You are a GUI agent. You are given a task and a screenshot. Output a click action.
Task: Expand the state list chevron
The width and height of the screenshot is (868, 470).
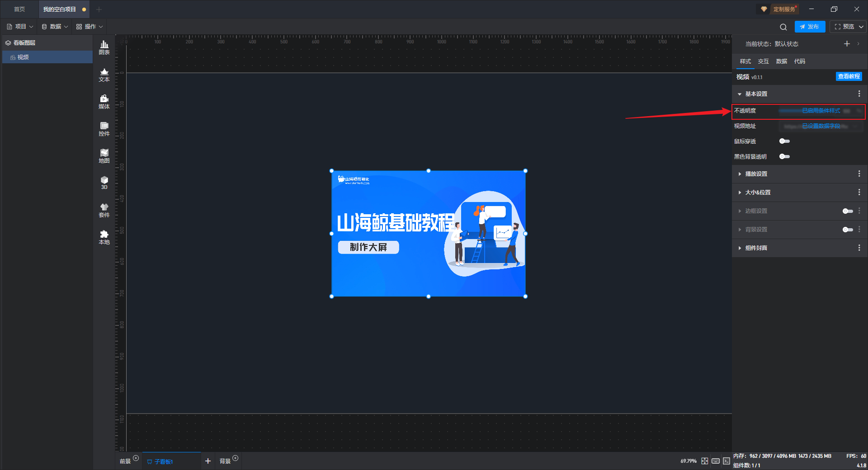point(858,44)
